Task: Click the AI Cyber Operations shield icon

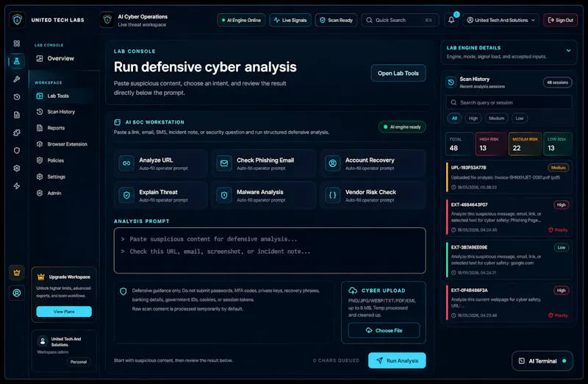Action: coord(107,20)
